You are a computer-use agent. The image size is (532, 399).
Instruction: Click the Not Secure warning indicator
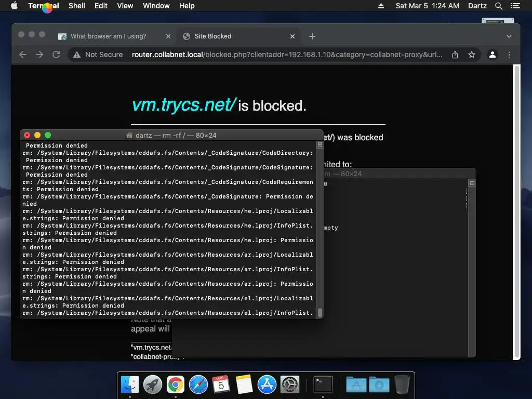98,55
